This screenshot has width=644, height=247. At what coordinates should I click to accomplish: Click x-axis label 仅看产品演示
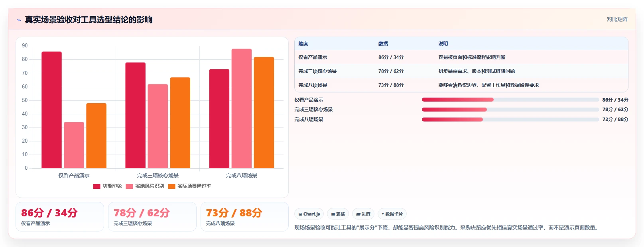tap(74, 175)
